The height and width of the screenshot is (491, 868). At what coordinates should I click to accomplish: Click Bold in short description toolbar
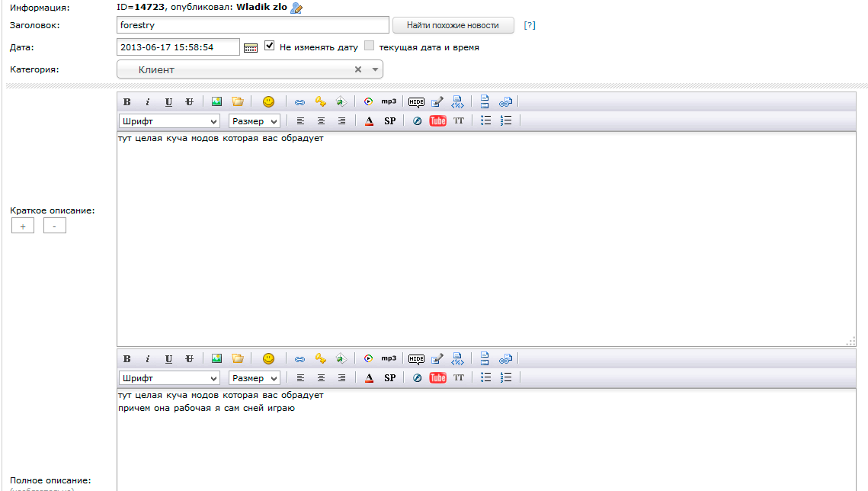127,101
